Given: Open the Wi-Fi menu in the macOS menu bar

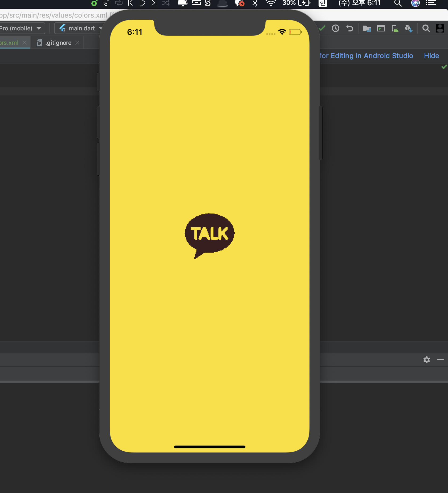Looking at the screenshot, I should (x=271, y=3).
